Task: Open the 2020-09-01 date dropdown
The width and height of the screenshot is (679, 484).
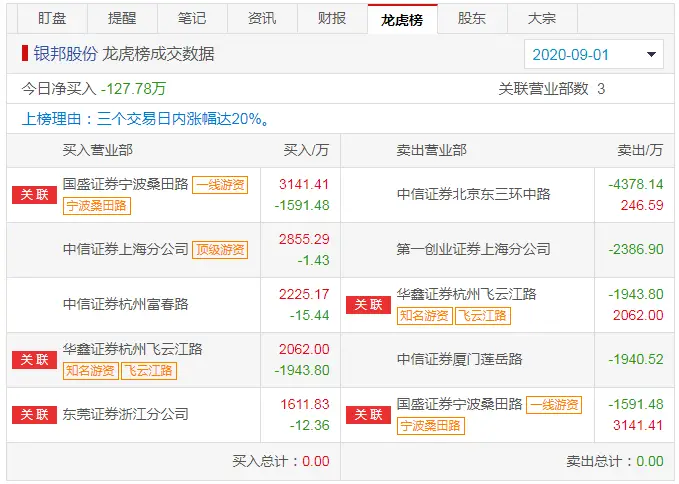Action: point(594,54)
